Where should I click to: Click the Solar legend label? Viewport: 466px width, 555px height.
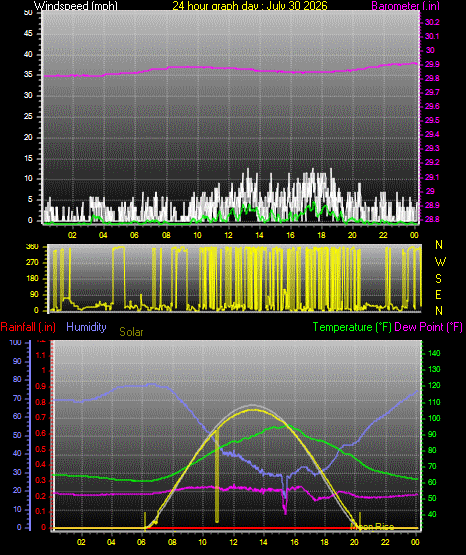pos(131,332)
